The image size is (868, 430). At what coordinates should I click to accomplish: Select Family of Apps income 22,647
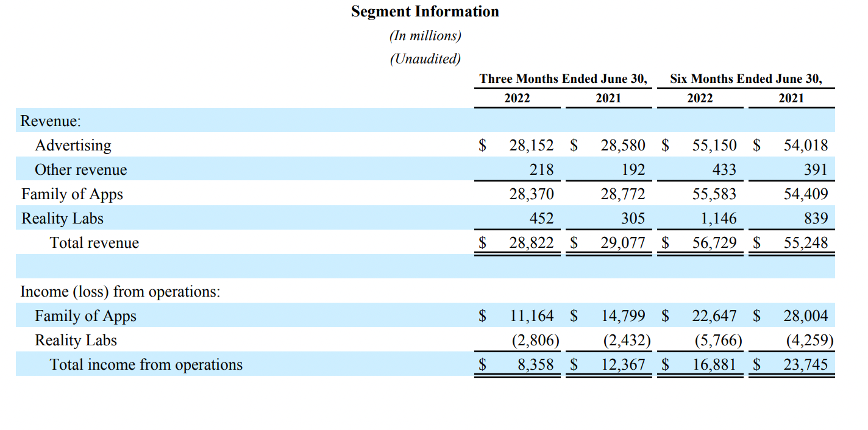[x=714, y=316]
